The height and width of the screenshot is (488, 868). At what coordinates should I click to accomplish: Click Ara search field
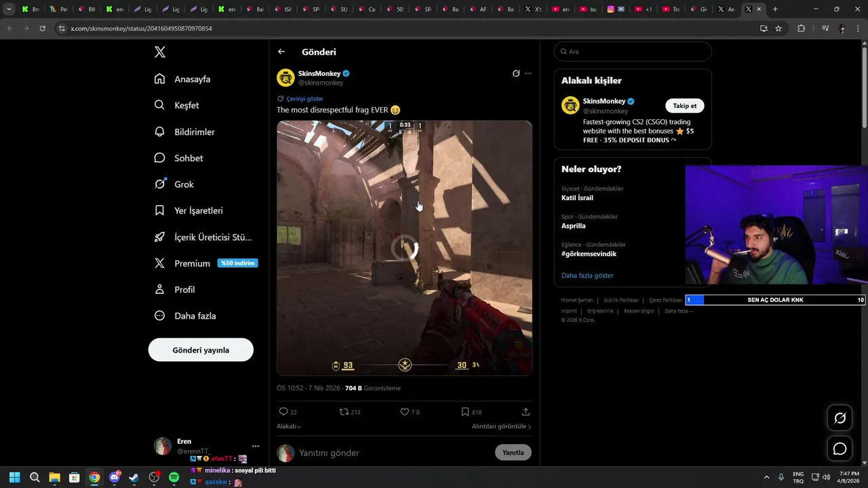point(633,52)
